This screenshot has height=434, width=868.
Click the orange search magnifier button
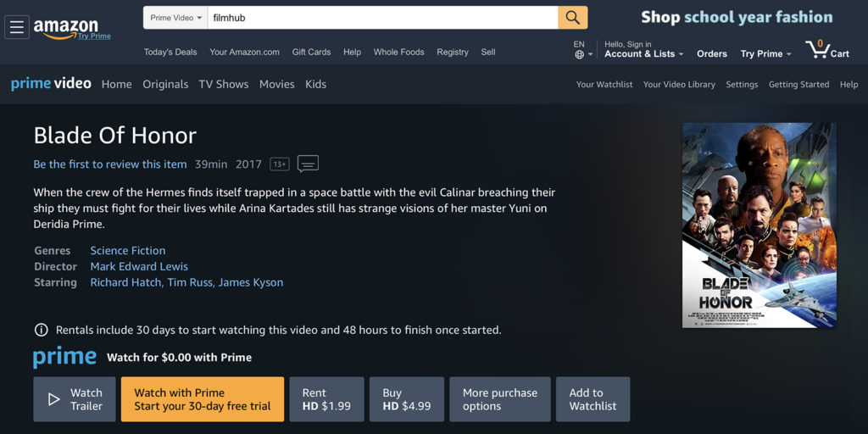[573, 18]
